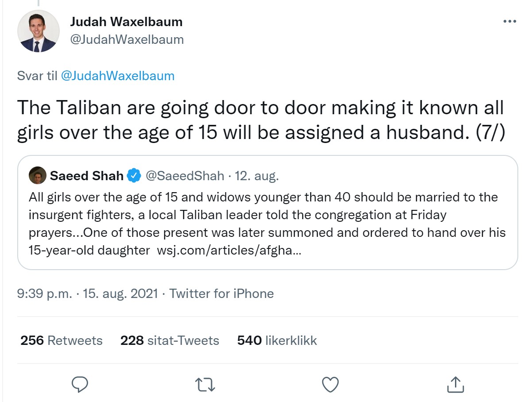Click Saeed Shah's small avatar
Viewport: 532px width, 402px height.
click(38, 176)
